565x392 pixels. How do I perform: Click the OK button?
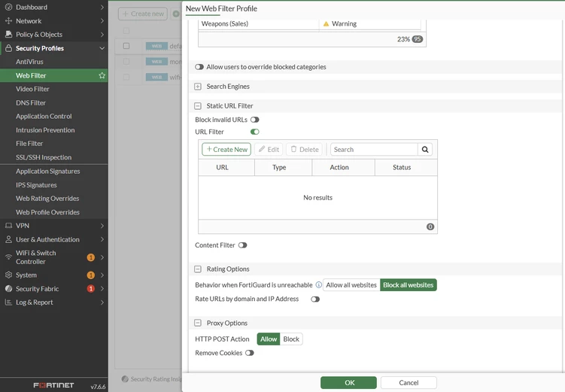pos(348,383)
